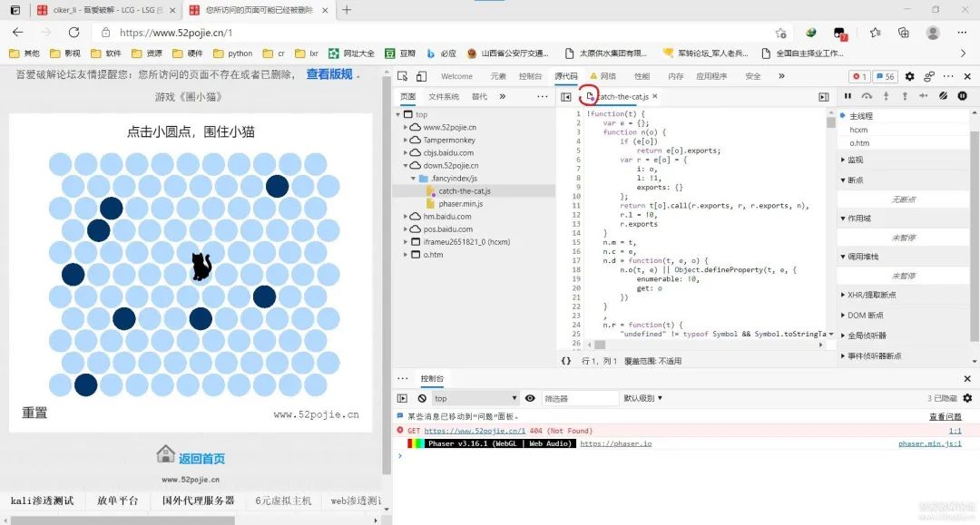Expand the www.52pojie.cn tree node
This screenshot has width=980, height=525.
(406, 128)
